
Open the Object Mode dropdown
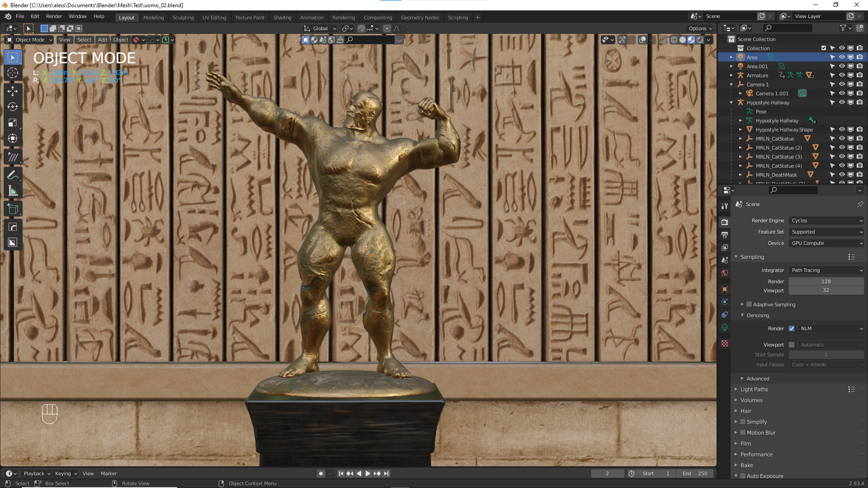pos(29,40)
